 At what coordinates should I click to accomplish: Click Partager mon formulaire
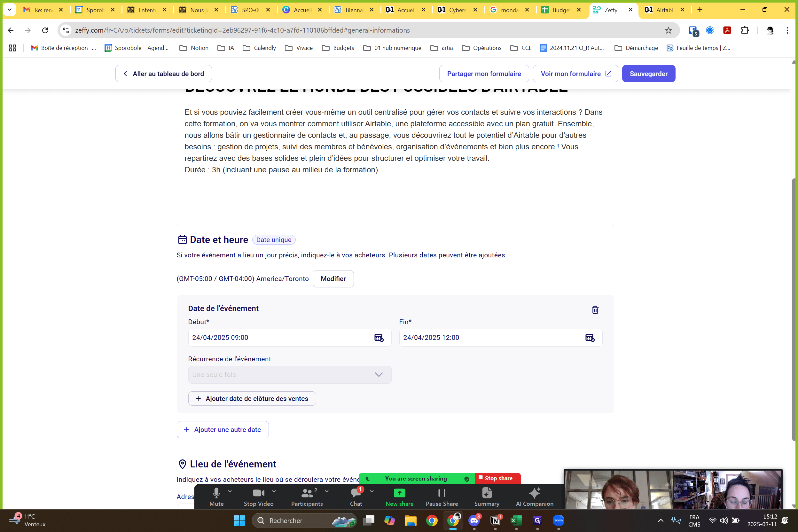484,74
